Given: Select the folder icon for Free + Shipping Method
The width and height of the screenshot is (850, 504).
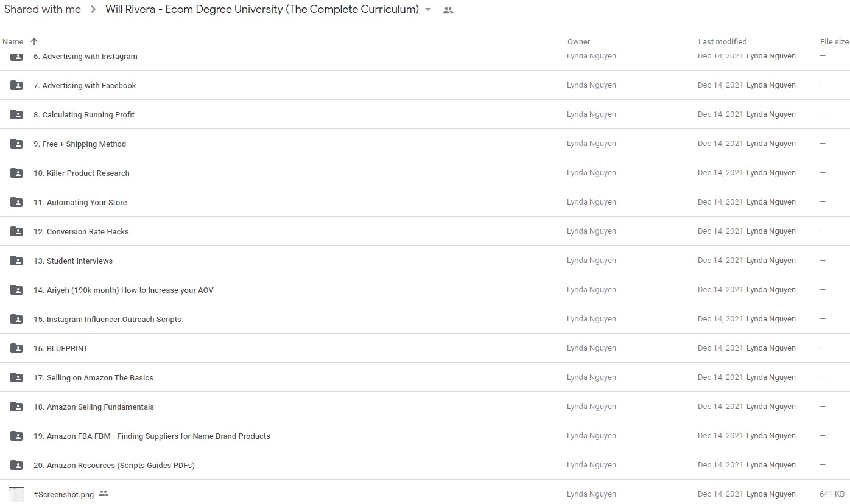Looking at the screenshot, I should (x=16, y=144).
